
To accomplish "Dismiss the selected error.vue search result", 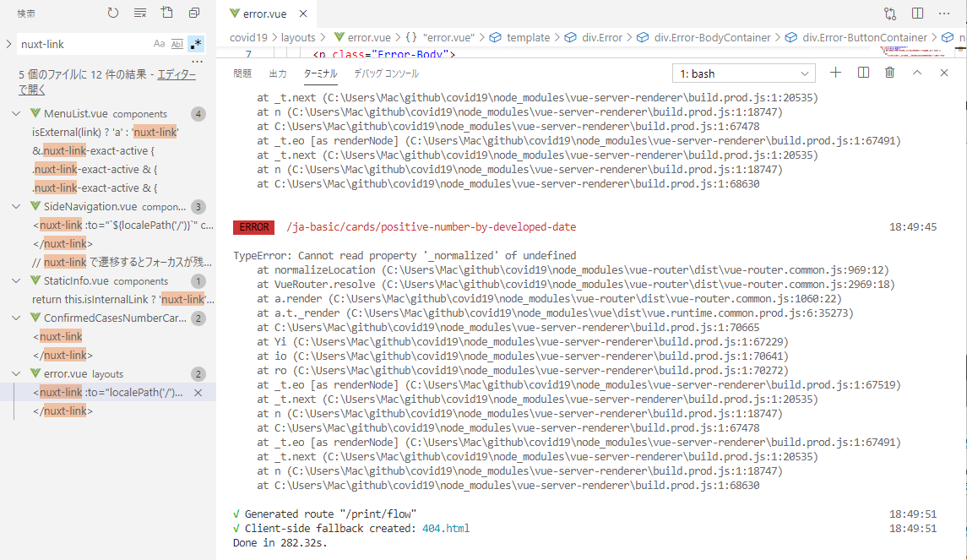I will 198,392.
